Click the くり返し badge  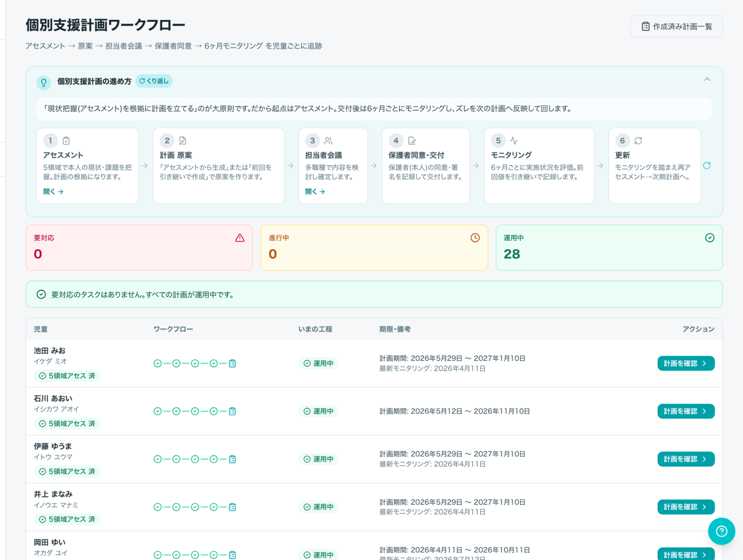pos(154,81)
